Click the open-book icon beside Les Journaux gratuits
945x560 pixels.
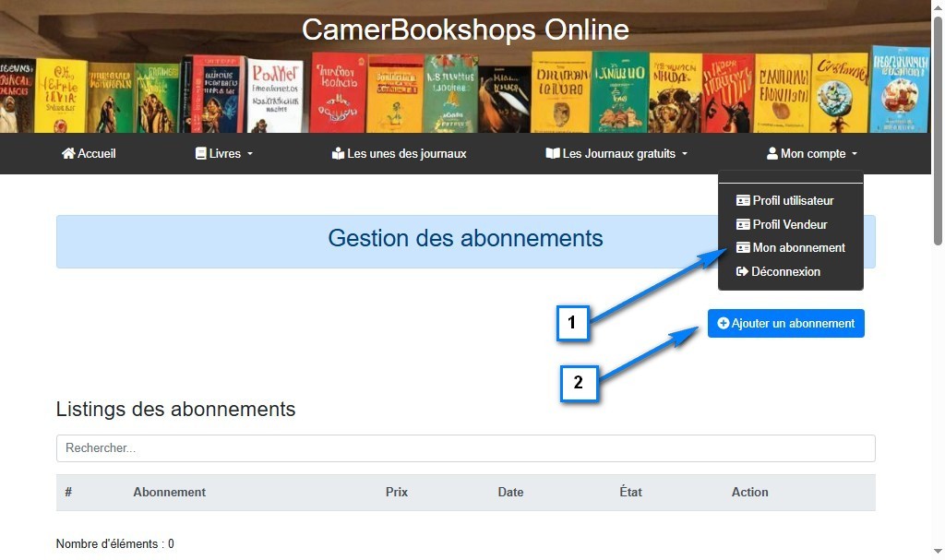pyautogui.click(x=553, y=153)
